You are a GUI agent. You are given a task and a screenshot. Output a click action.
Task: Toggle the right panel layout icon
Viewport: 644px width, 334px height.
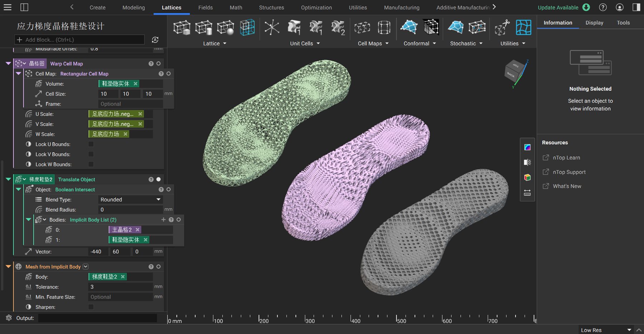[x=636, y=7]
